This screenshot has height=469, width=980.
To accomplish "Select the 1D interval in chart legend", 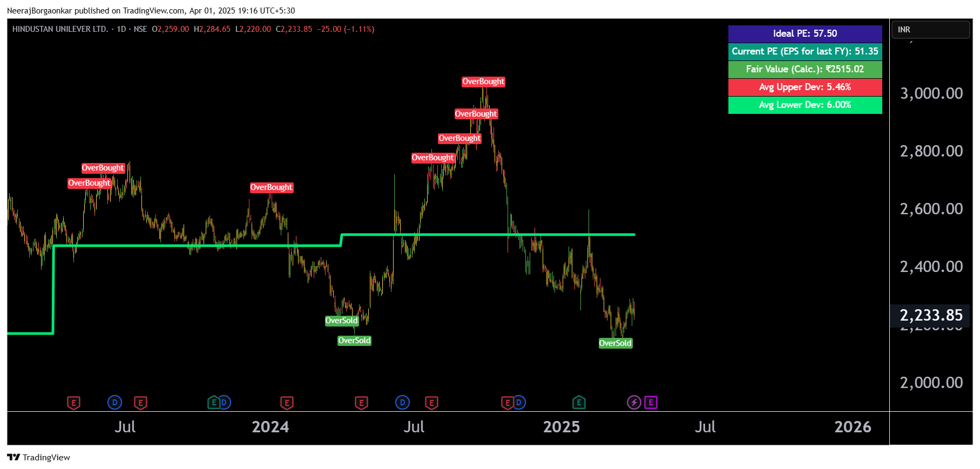I will tap(121, 29).
